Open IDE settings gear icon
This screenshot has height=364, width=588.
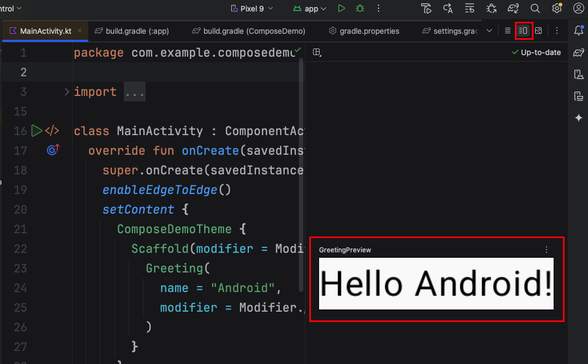(x=557, y=8)
